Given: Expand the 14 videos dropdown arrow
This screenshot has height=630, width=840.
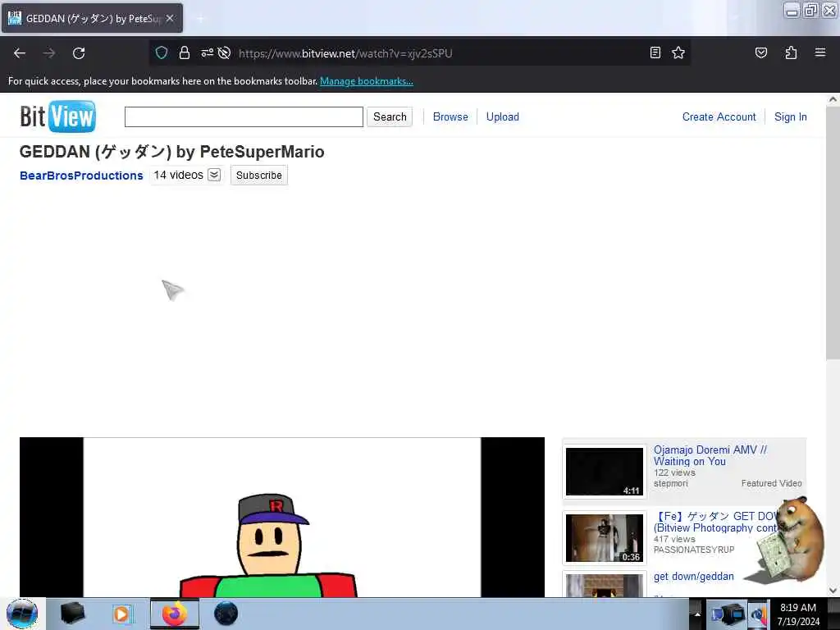Looking at the screenshot, I should pyautogui.click(x=214, y=176).
